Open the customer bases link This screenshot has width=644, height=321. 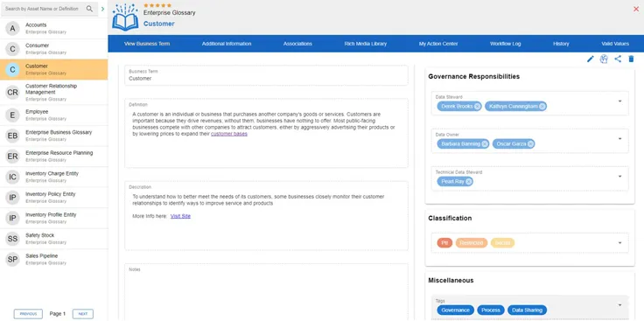pos(229,134)
